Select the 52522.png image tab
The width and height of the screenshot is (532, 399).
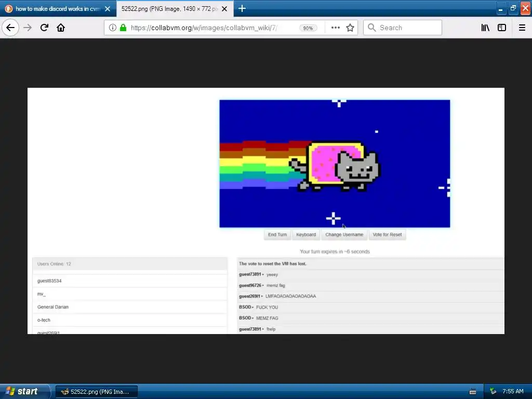point(170,9)
